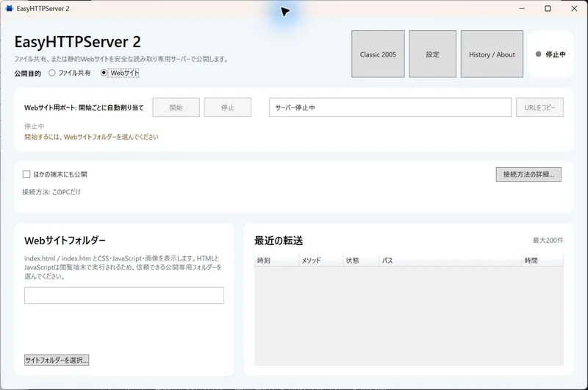Sort by the メソッド column header
This screenshot has width=588, height=390.
pos(320,260)
